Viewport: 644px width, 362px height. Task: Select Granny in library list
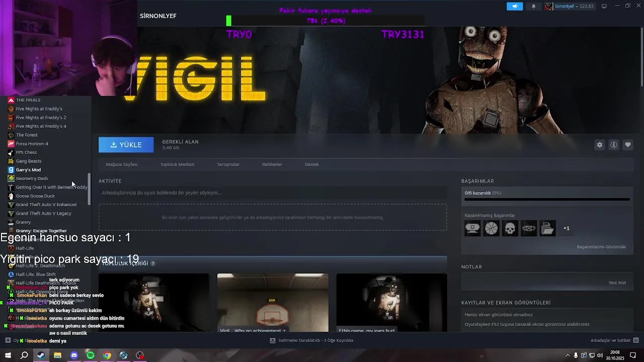(x=23, y=222)
